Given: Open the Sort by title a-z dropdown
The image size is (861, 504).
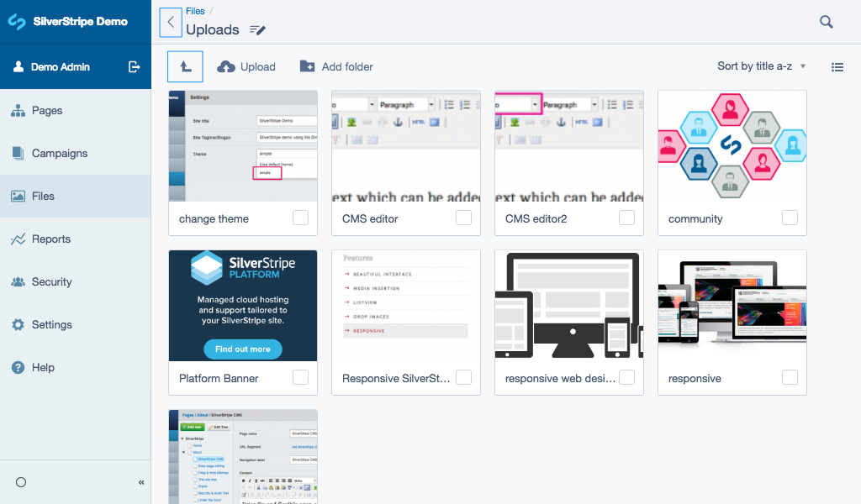Looking at the screenshot, I should click(x=761, y=66).
